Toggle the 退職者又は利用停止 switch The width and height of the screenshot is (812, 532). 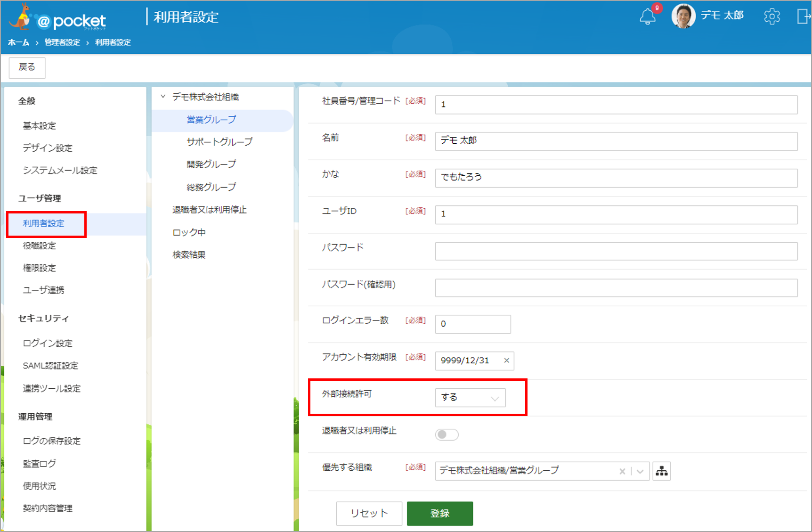[447, 434]
